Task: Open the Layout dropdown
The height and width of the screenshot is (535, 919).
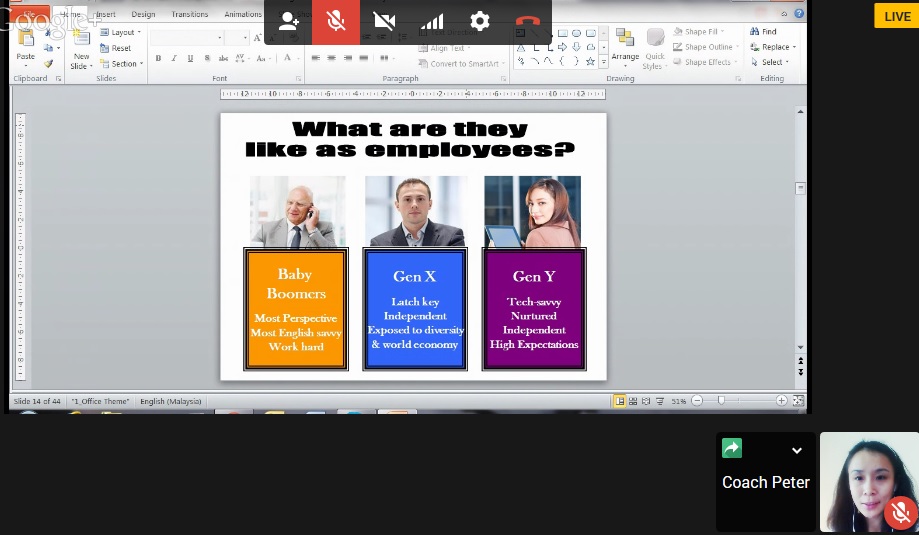Action: [121, 32]
